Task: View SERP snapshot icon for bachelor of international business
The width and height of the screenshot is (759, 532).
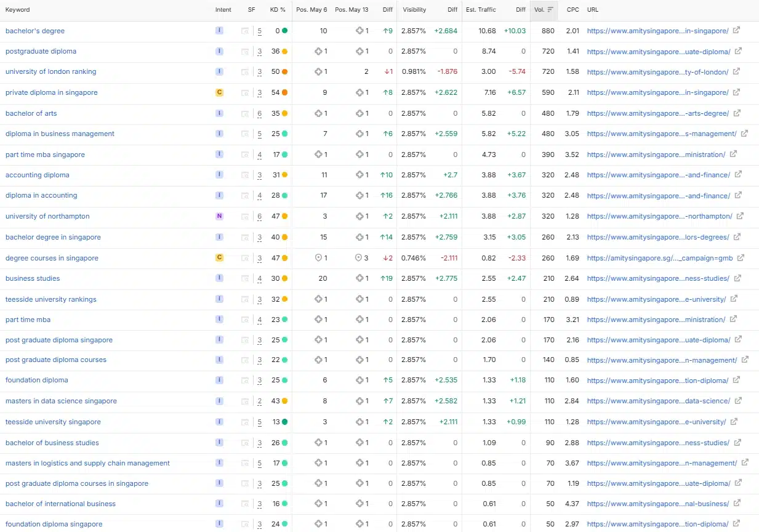Action: tap(245, 504)
